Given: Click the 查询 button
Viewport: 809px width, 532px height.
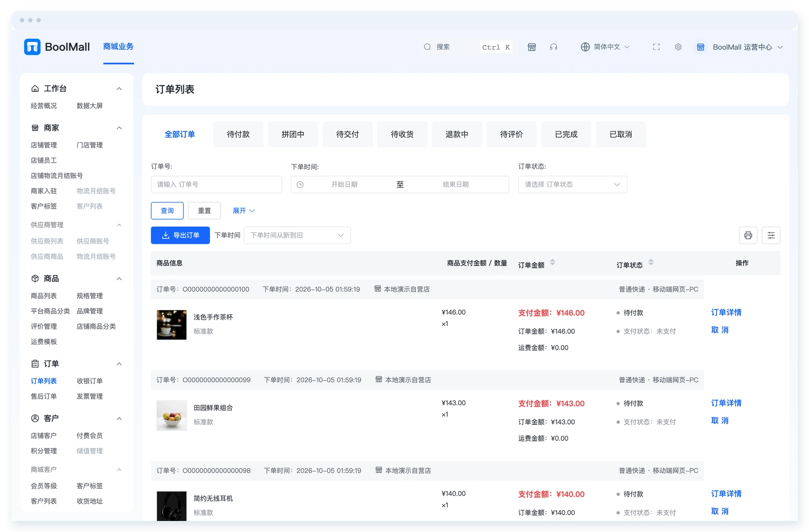Looking at the screenshot, I should [167, 210].
